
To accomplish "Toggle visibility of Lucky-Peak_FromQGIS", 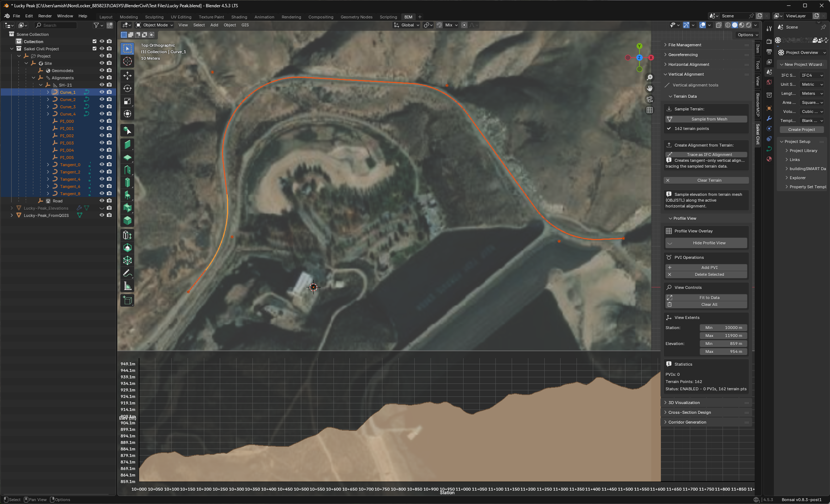I will coord(102,215).
